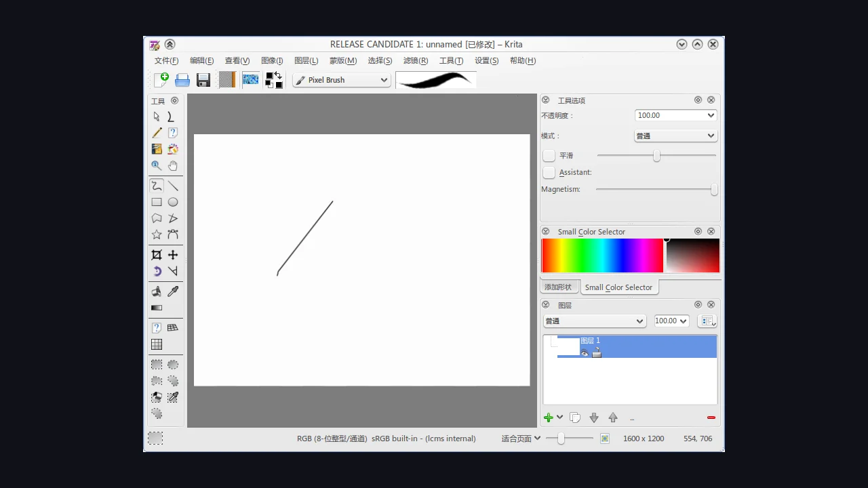Image resolution: width=868 pixels, height=488 pixels.
Task: Select the ellipse drawing tool
Action: coord(173,202)
